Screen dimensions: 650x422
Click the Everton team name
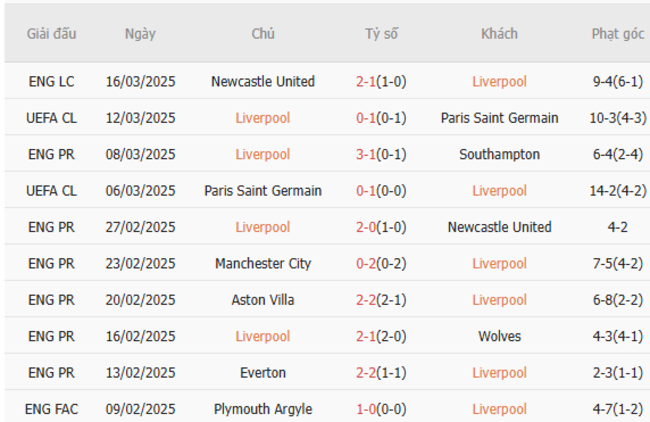coord(263,373)
